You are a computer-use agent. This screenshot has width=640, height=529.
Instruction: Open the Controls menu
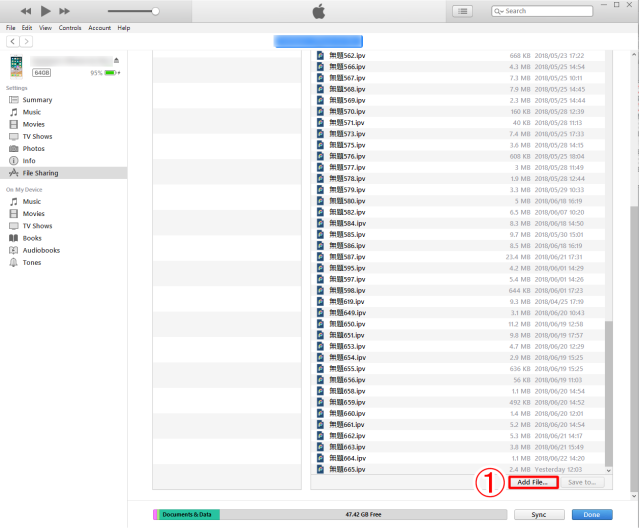click(70, 28)
